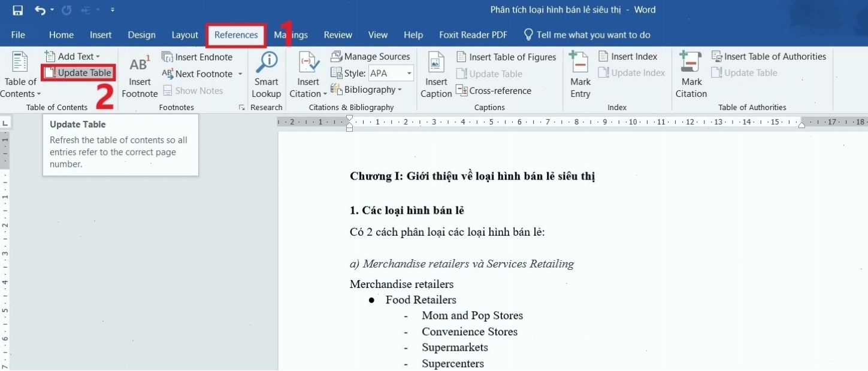Click list item 'Convenience Stores'
Screen dimensions: 868x371
click(470, 332)
